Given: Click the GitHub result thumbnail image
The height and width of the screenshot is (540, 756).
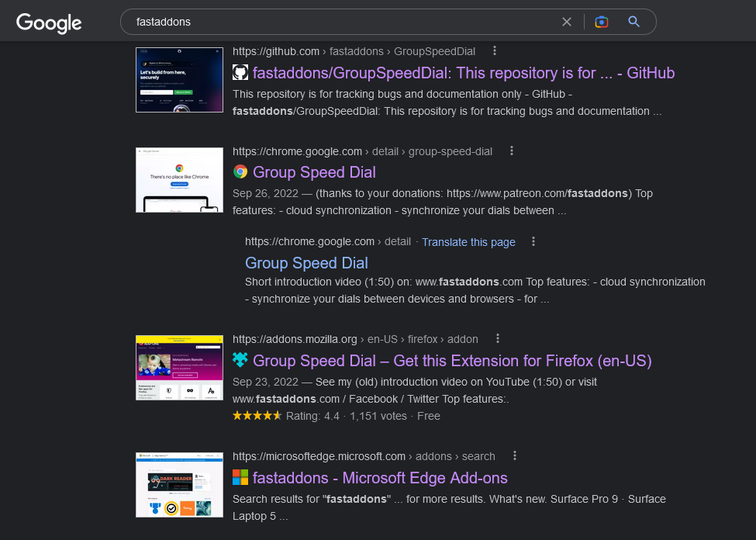Looking at the screenshot, I should [168, 80].
